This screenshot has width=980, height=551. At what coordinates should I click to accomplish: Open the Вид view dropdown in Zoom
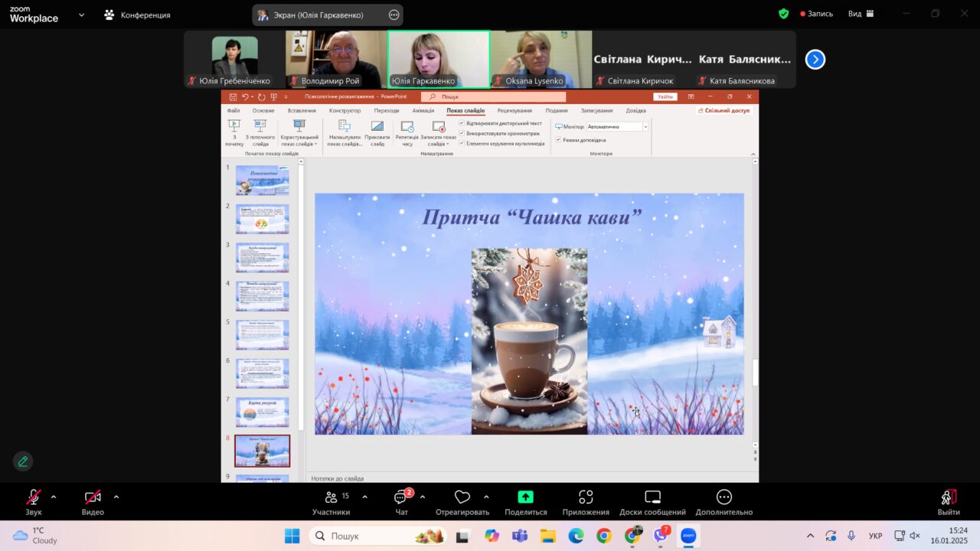861,14
